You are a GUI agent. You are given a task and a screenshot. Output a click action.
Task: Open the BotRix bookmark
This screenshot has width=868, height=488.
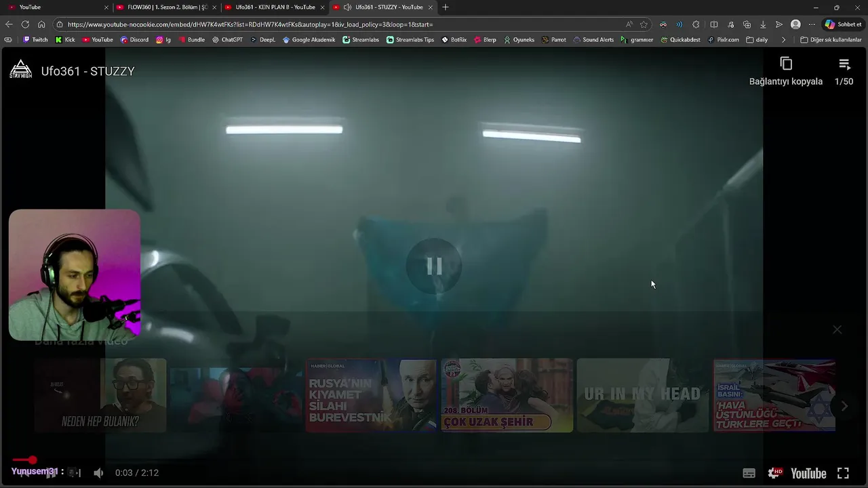(454, 39)
